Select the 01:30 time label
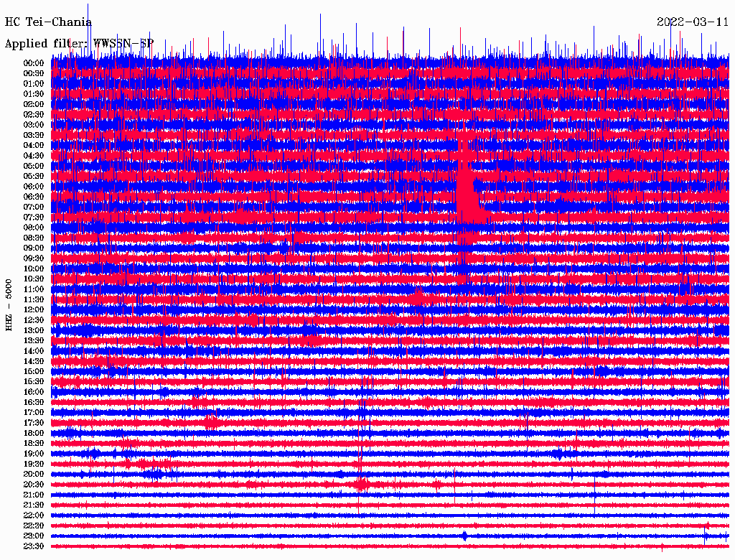 pos(34,94)
